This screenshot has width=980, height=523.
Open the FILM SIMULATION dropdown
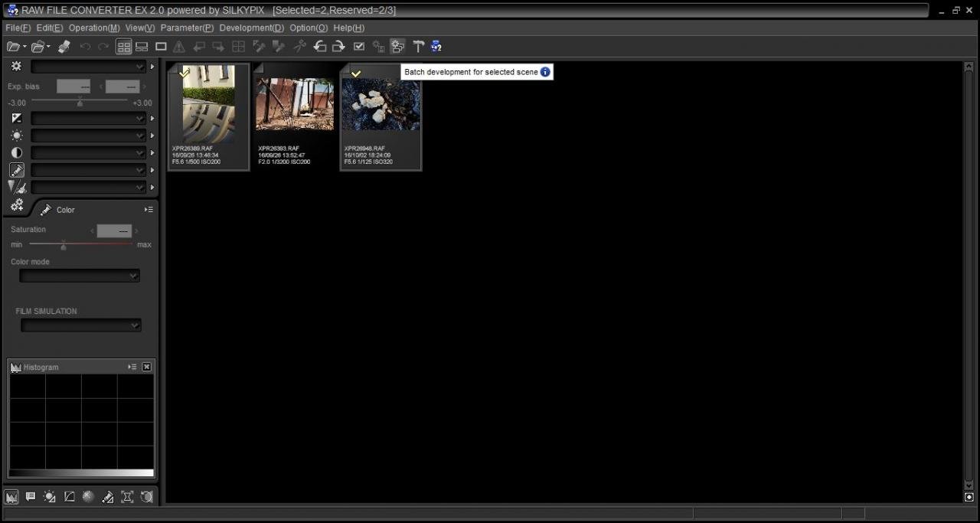click(x=80, y=325)
